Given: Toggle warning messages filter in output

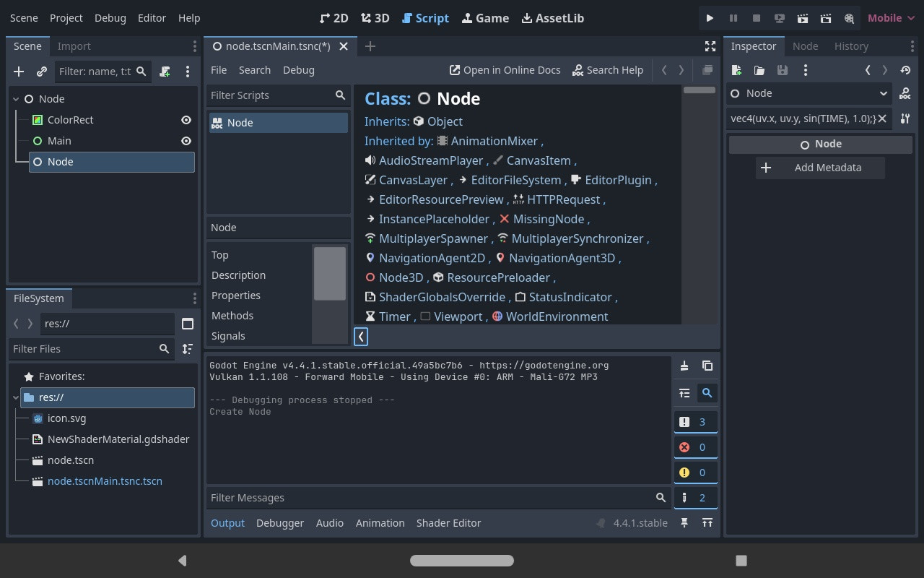Looking at the screenshot, I should point(696,473).
